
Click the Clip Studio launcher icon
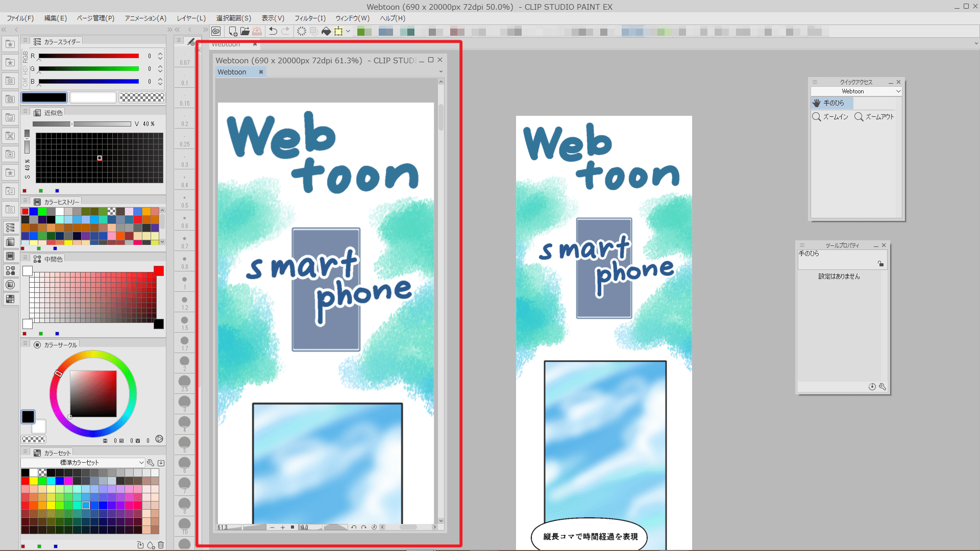[216, 32]
